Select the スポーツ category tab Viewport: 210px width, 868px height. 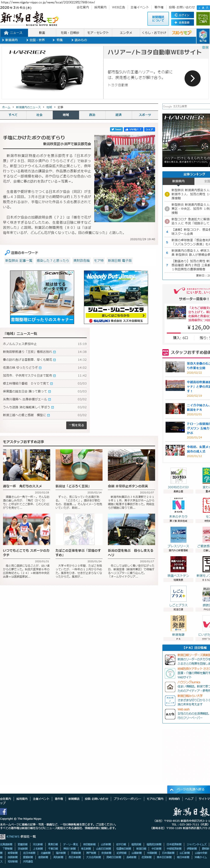pyautogui.click(x=145, y=115)
